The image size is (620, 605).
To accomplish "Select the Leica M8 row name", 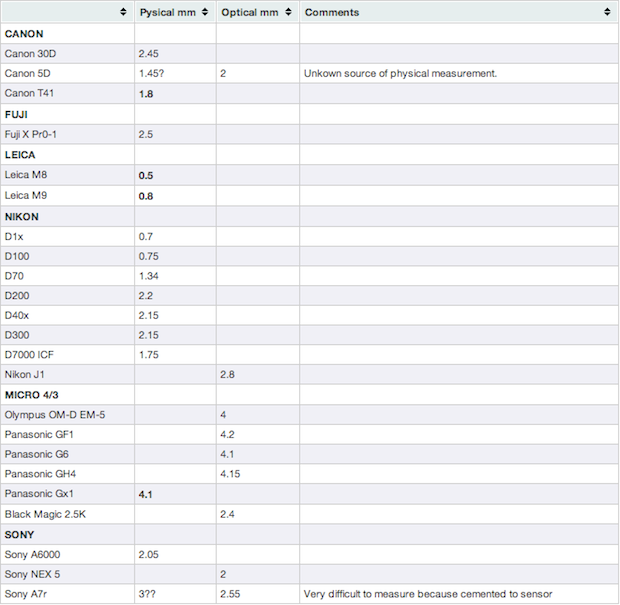I will [x=26, y=175].
